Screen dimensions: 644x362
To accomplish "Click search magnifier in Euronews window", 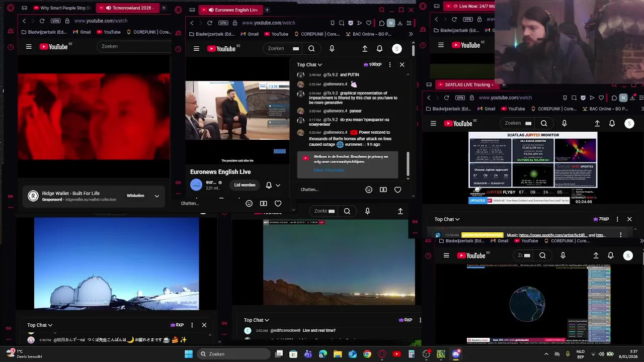I will [x=311, y=49].
